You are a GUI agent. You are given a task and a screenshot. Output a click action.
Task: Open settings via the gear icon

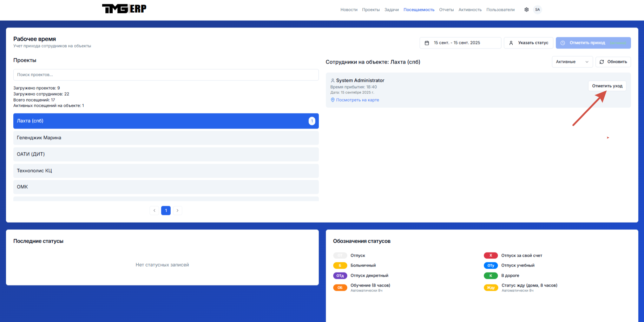coord(526,9)
